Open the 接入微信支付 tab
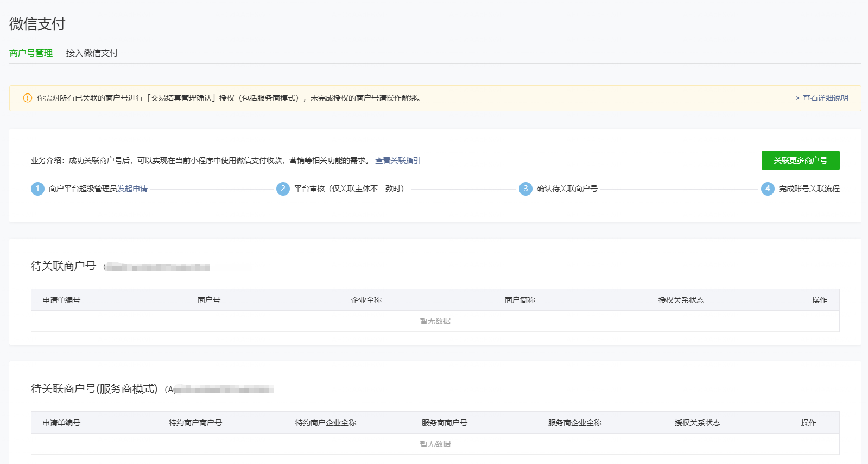This screenshot has height=464, width=868. [x=92, y=53]
